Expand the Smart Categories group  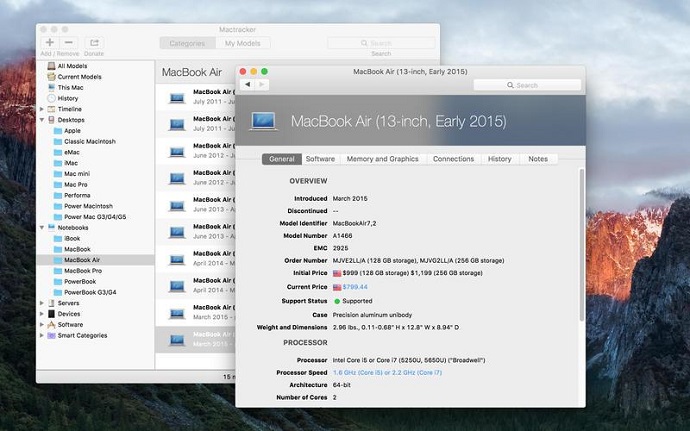(41, 336)
